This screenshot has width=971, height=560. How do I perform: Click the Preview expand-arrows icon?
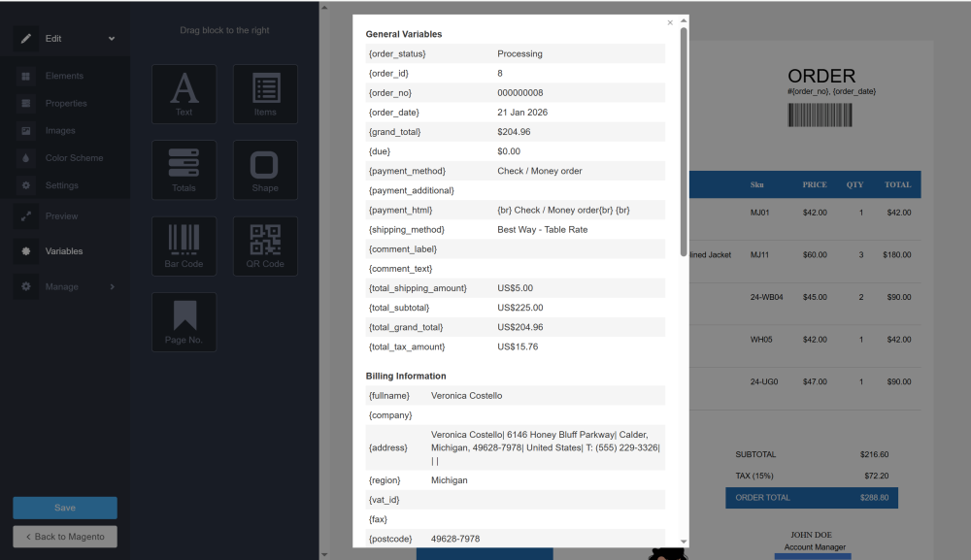point(26,216)
